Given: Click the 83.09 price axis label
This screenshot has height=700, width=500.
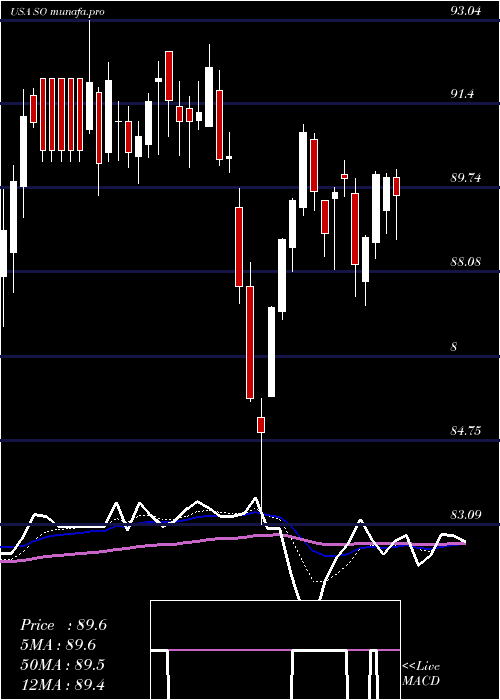Looking at the screenshot, I should click(x=466, y=515).
